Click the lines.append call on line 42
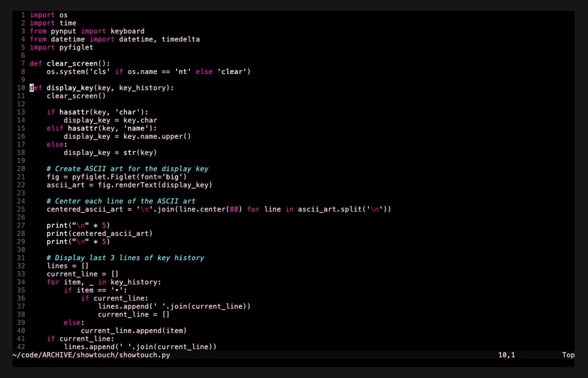588x378 pixels. point(140,347)
